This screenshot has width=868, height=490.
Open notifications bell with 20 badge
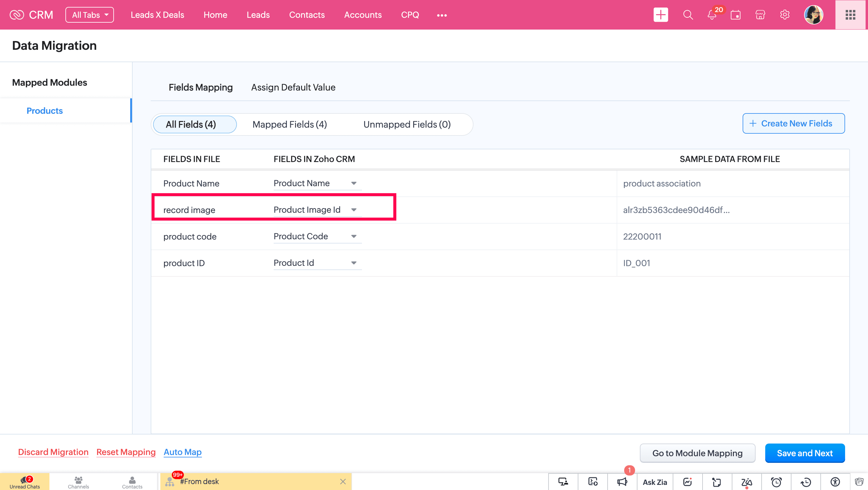(x=712, y=15)
